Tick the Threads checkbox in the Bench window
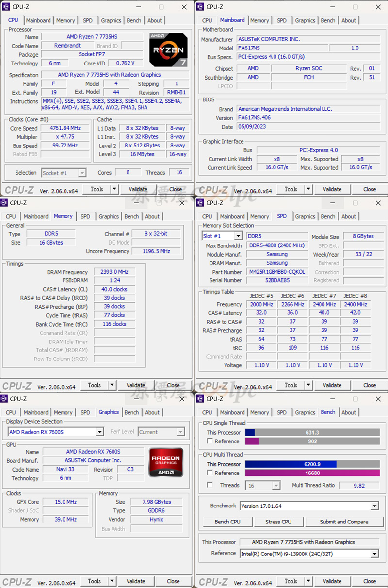The height and width of the screenshot is (588, 388). [x=210, y=485]
